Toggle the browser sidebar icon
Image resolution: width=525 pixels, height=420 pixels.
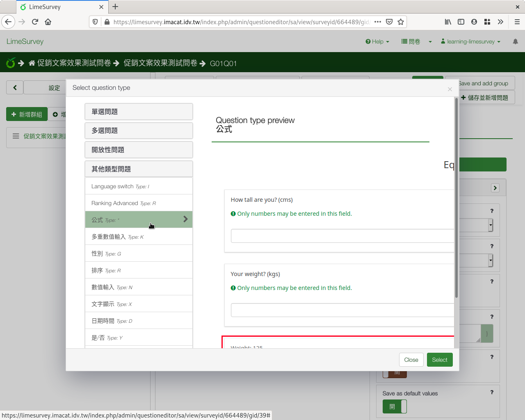[461, 22]
